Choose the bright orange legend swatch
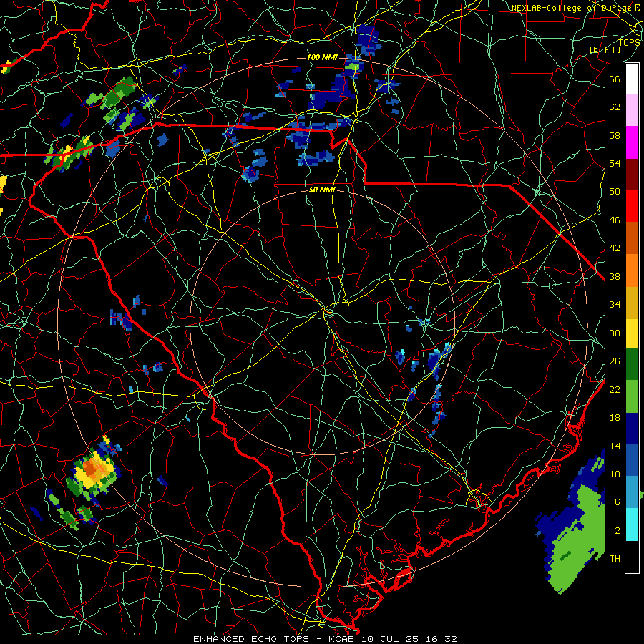This screenshot has width=644, height=644. 632,270
